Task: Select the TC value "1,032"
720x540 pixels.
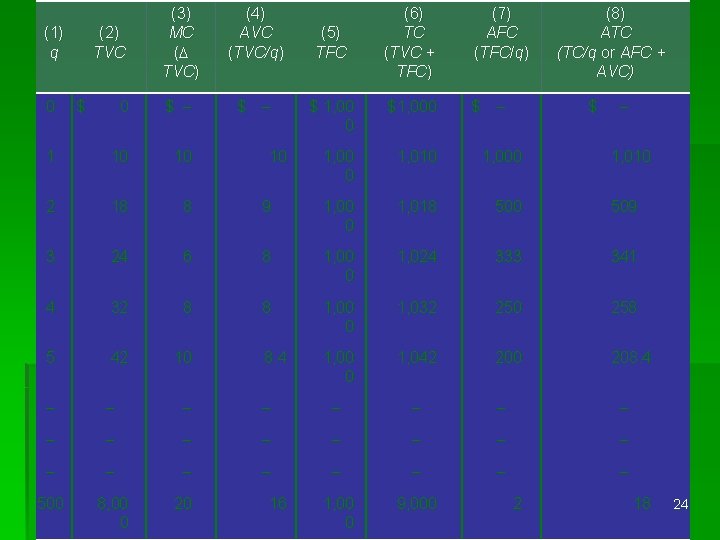Action: 417,307
